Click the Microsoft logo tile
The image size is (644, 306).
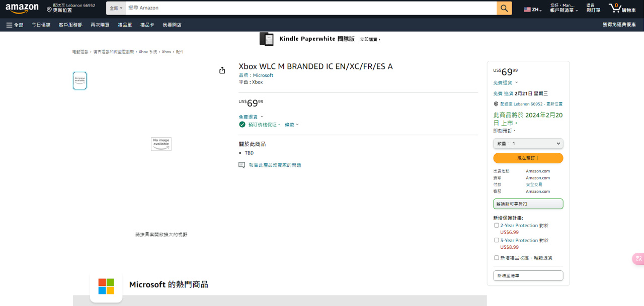pos(106,286)
